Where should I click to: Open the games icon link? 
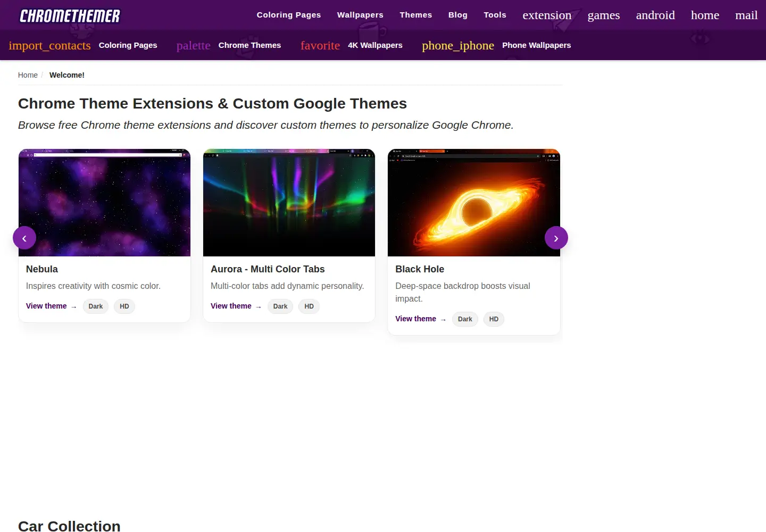(604, 15)
